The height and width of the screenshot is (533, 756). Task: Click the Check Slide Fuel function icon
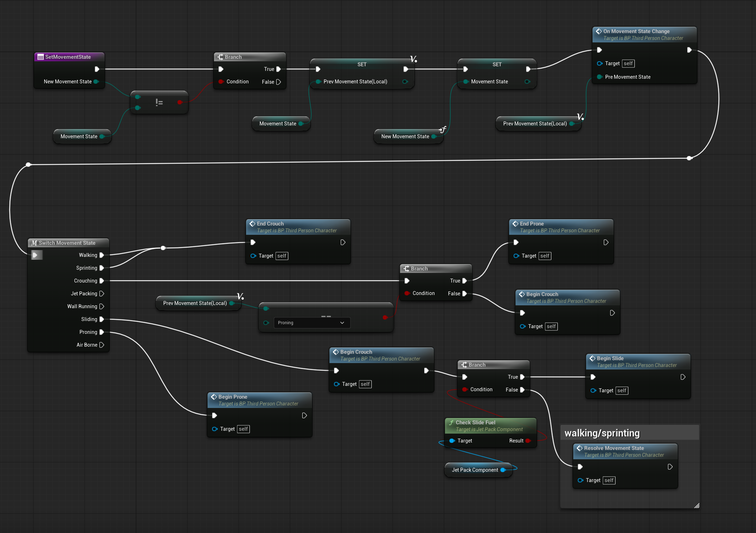(x=451, y=422)
